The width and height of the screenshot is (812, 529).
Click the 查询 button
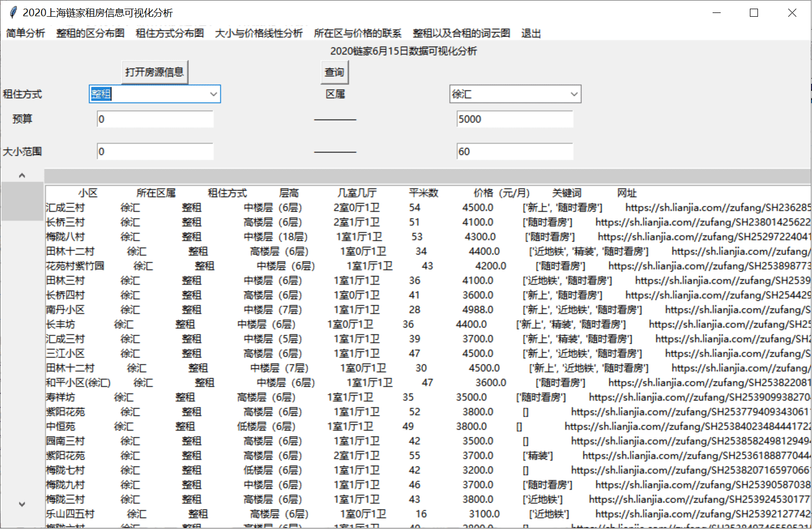click(x=334, y=72)
